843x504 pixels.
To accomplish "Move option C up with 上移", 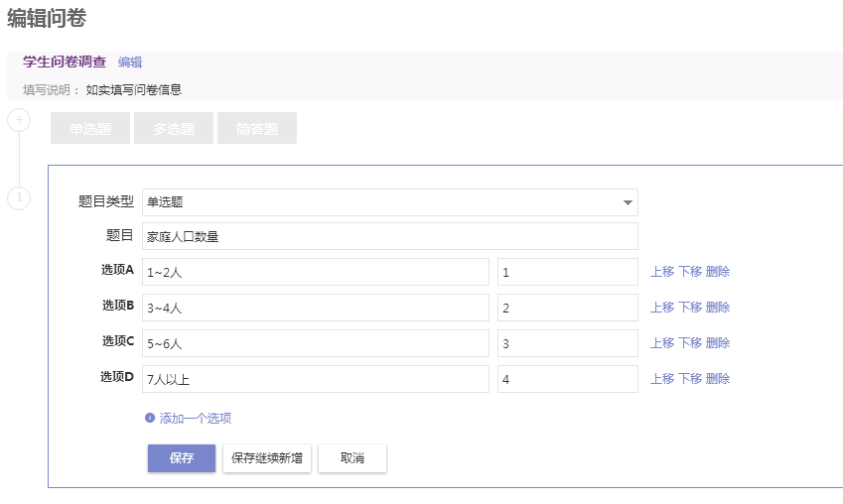I will pyautogui.click(x=662, y=343).
